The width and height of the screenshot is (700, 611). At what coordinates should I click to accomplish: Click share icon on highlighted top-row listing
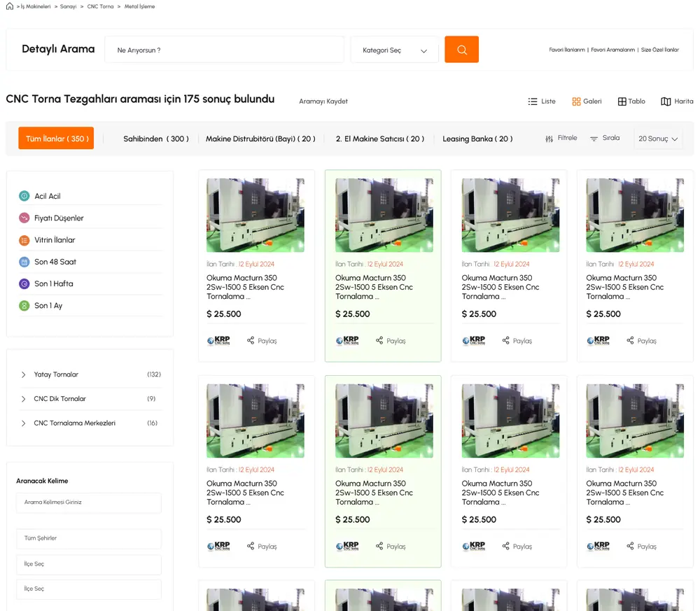click(x=379, y=341)
